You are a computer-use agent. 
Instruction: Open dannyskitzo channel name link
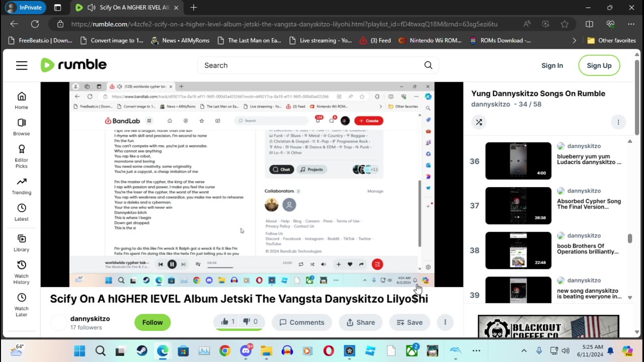(90, 318)
